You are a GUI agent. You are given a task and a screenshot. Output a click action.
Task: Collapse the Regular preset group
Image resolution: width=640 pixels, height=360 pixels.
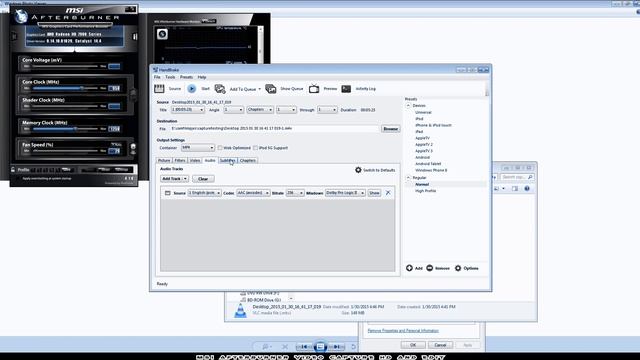[x=408, y=178]
